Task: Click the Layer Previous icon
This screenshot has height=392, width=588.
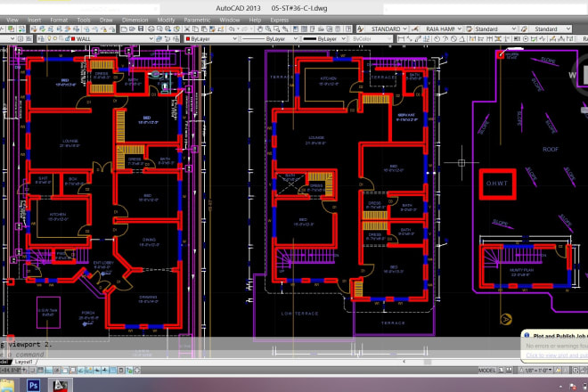Action: tap(167, 38)
